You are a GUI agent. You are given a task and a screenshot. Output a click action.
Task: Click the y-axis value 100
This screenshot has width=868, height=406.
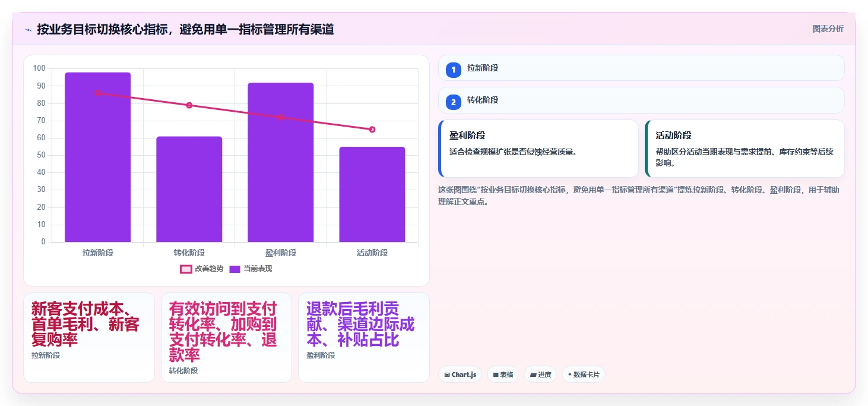point(39,68)
